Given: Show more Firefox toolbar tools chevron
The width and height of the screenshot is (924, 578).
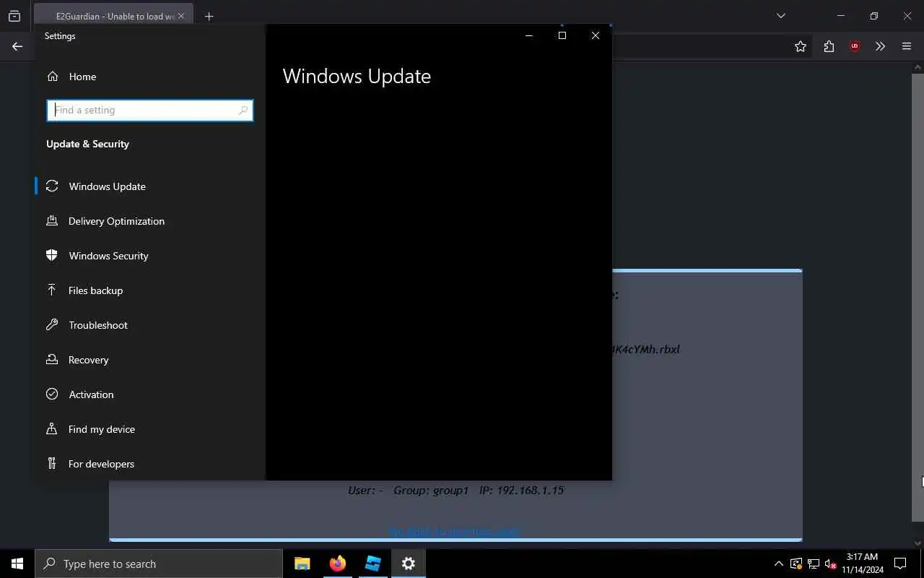Looking at the screenshot, I should pyautogui.click(x=880, y=46).
